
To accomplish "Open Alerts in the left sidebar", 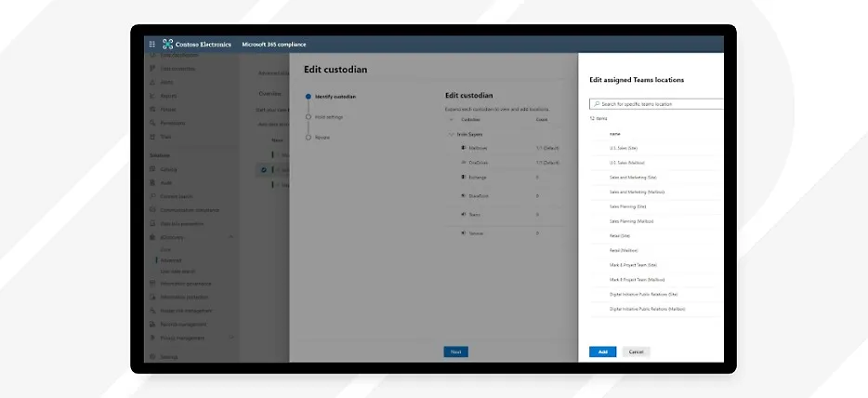I will click(x=166, y=82).
